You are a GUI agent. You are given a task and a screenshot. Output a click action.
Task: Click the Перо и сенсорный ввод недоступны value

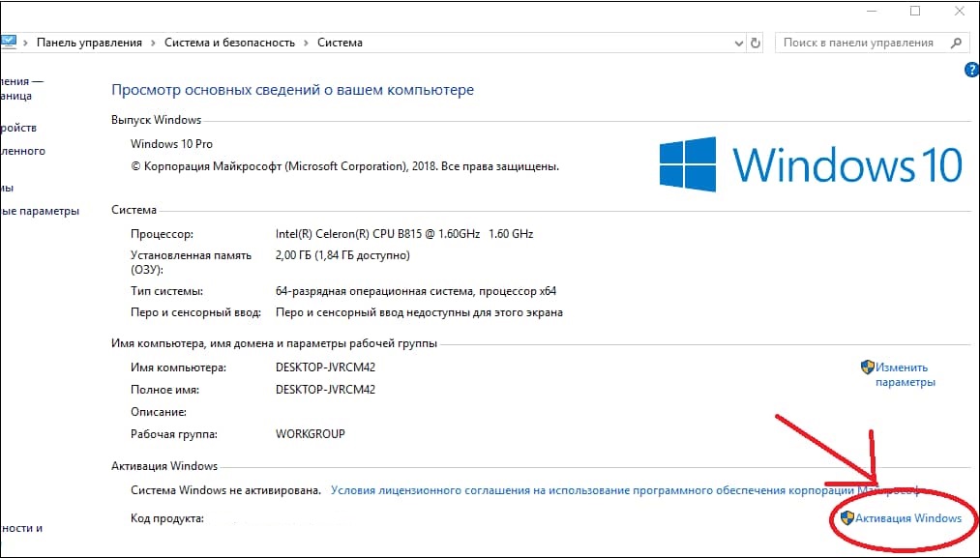(419, 312)
